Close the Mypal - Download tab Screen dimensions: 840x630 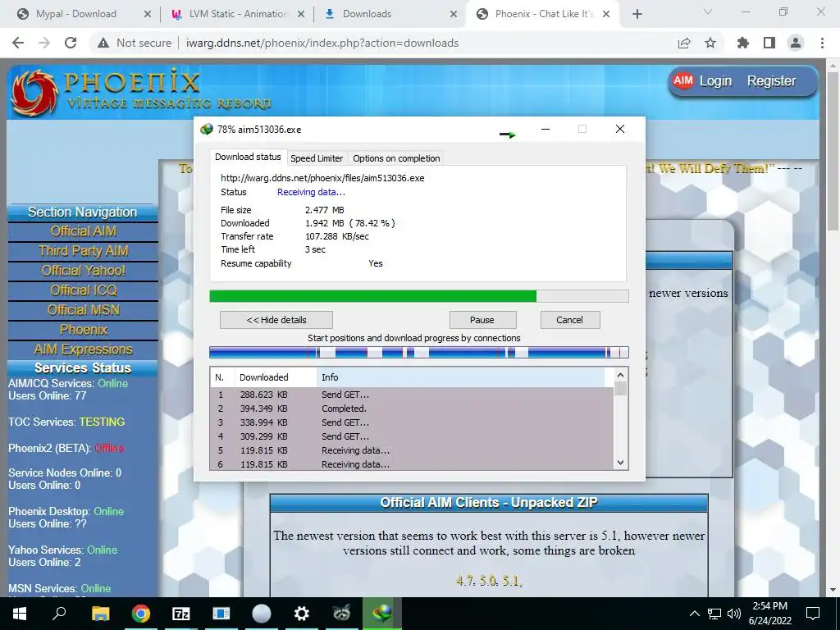(x=148, y=14)
